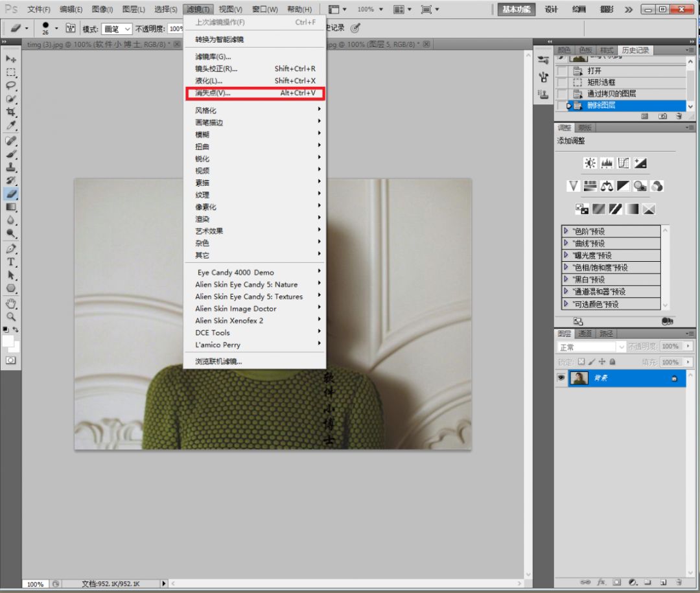Click the 背景 layer thumbnail

(579, 378)
